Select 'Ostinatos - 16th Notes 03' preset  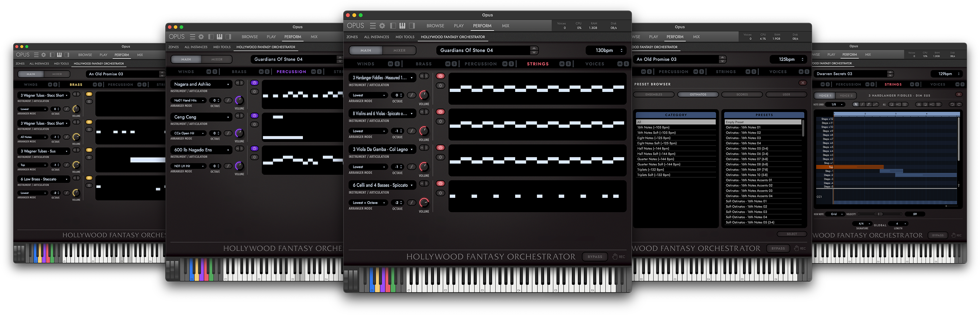[764, 138]
